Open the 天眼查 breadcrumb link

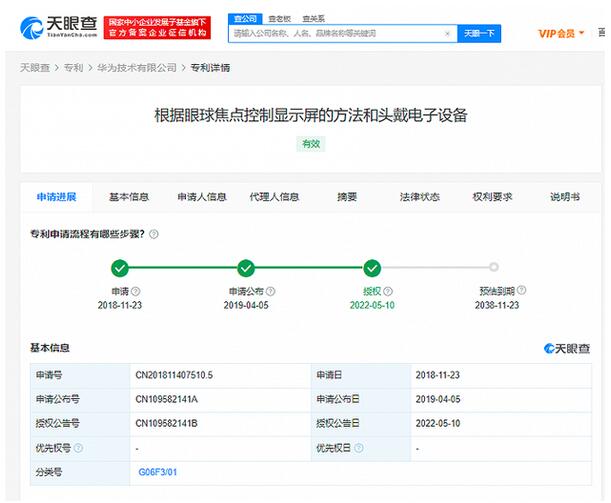click(x=35, y=68)
